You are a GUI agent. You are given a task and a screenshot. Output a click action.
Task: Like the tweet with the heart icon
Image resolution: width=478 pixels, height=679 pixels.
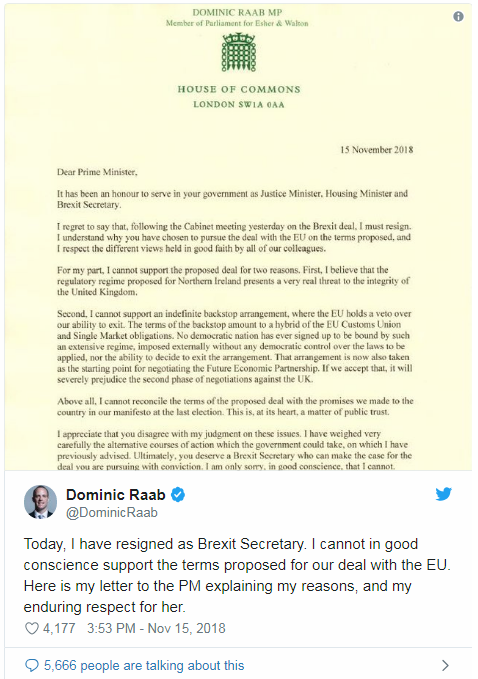pyautogui.click(x=32, y=628)
